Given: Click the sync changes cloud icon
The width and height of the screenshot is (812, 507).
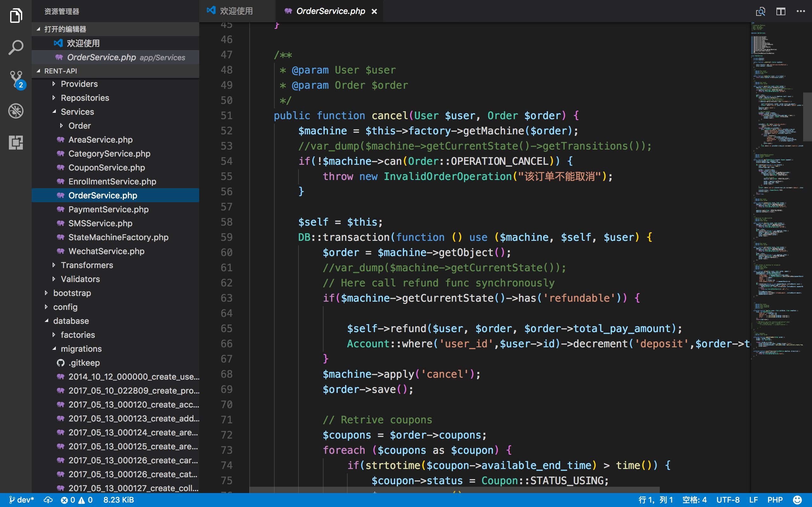Looking at the screenshot, I should point(48,500).
